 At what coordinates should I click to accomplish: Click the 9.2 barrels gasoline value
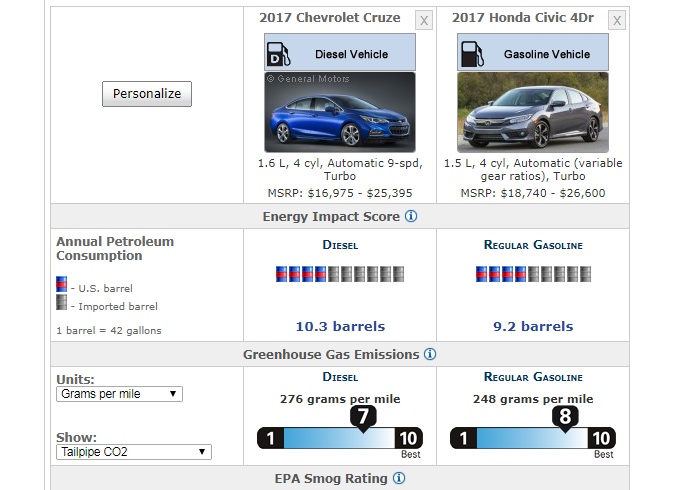(x=533, y=326)
